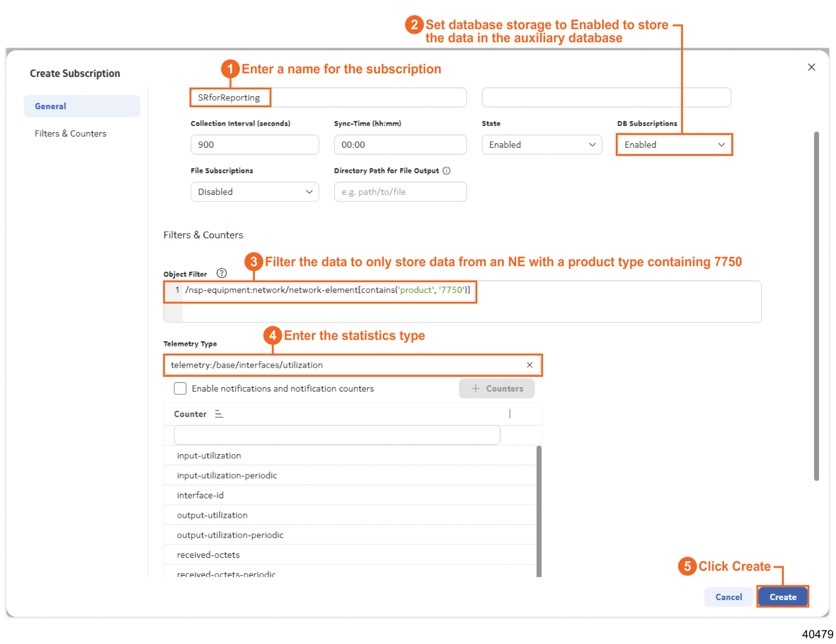Viewport: 836px width, 644px height.
Task: Clear the Telemetry Type field
Action: tap(529, 365)
